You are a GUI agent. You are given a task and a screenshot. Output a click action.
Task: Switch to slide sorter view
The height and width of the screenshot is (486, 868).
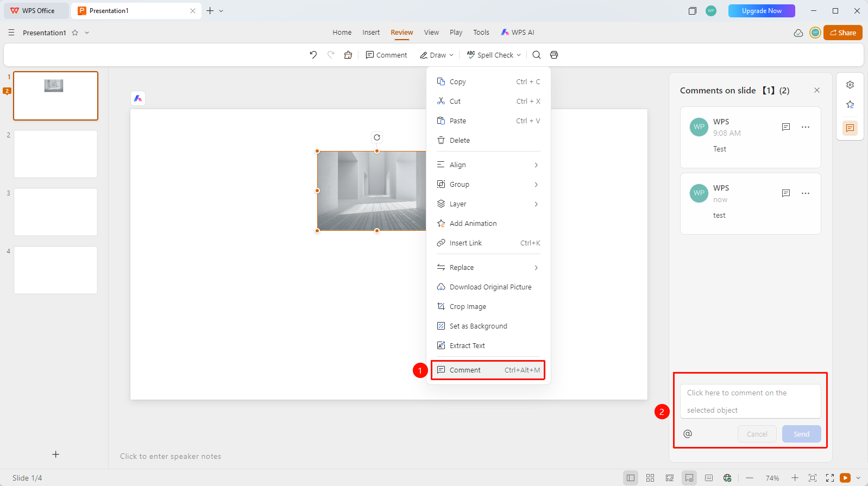(650, 478)
